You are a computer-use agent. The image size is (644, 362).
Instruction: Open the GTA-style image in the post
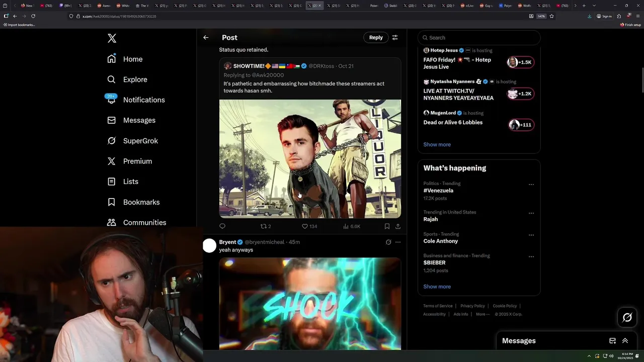(x=310, y=159)
